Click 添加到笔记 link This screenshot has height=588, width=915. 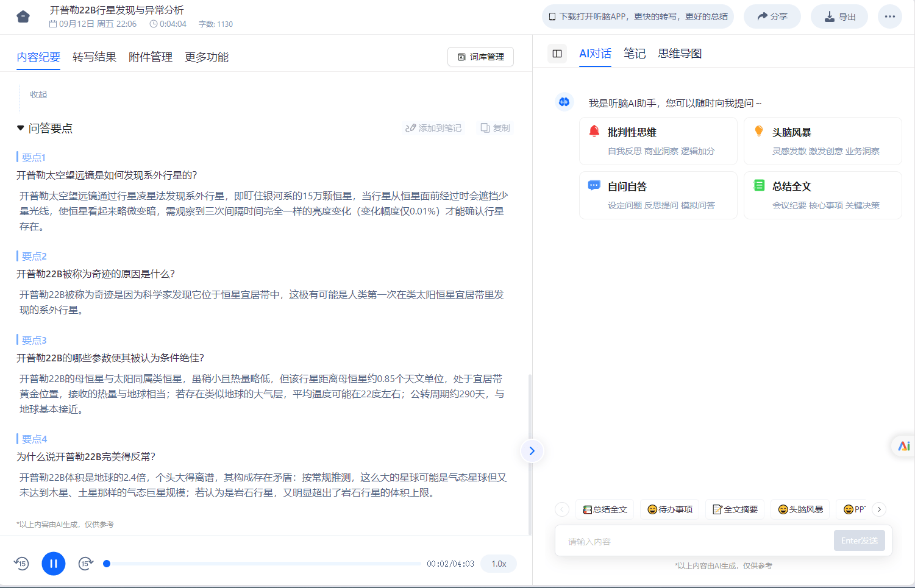tap(433, 128)
